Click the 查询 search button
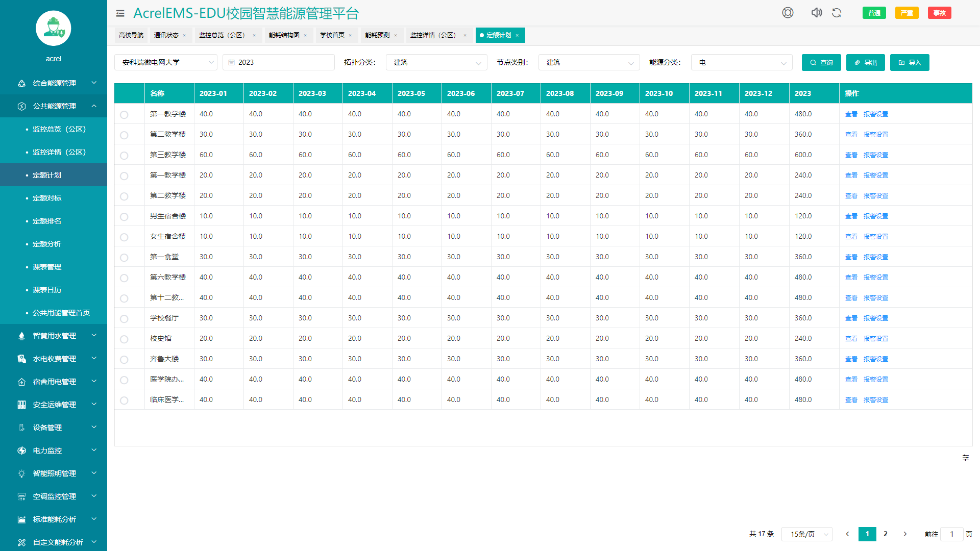 click(821, 62)
